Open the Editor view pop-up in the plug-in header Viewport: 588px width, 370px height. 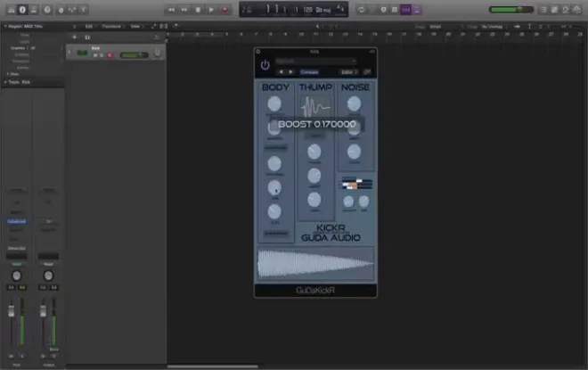pos(348,72)
